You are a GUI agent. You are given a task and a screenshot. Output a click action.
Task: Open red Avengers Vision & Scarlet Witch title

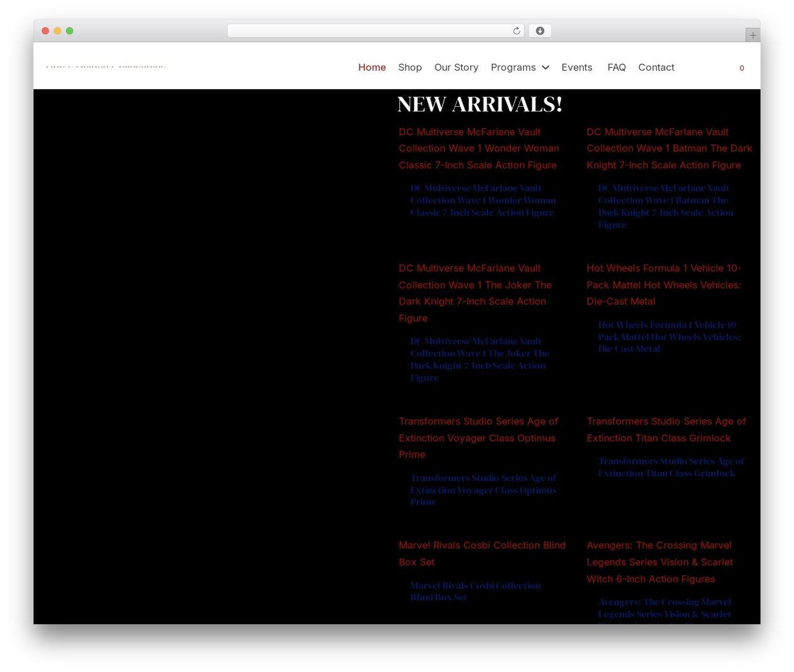pos(660,562)
